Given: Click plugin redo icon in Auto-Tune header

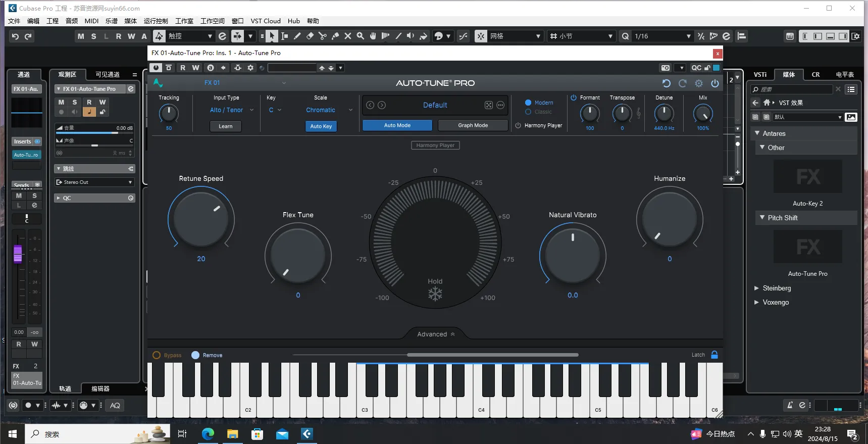Looking at the screenshot, I should pos(683,83).
